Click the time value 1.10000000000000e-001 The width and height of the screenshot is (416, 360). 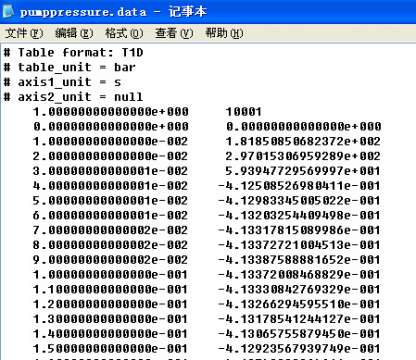pyautogui.click(x=111, y=289)
